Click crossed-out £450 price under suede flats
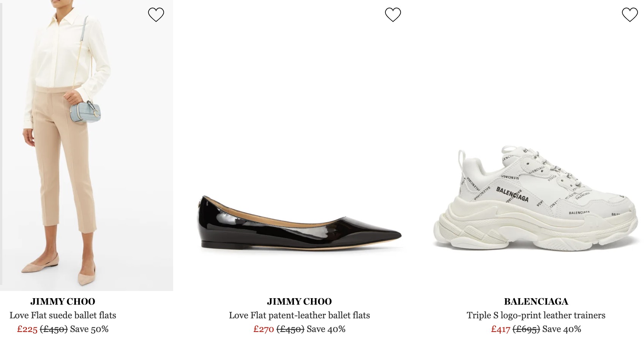Screen dimensions: 644x351 pos(54,329)
